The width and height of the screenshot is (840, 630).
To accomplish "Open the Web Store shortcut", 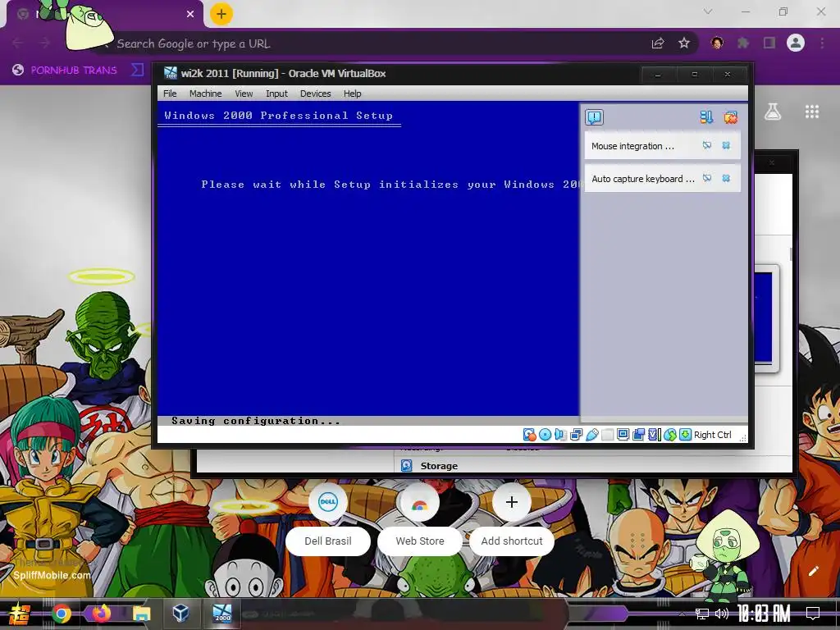I will pos(419,519).
